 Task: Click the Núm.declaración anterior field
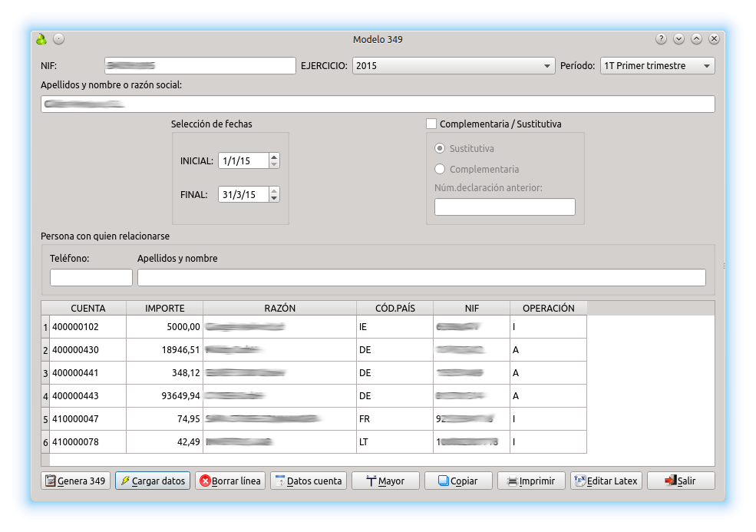pyautogui.click(x=505, y=207)
